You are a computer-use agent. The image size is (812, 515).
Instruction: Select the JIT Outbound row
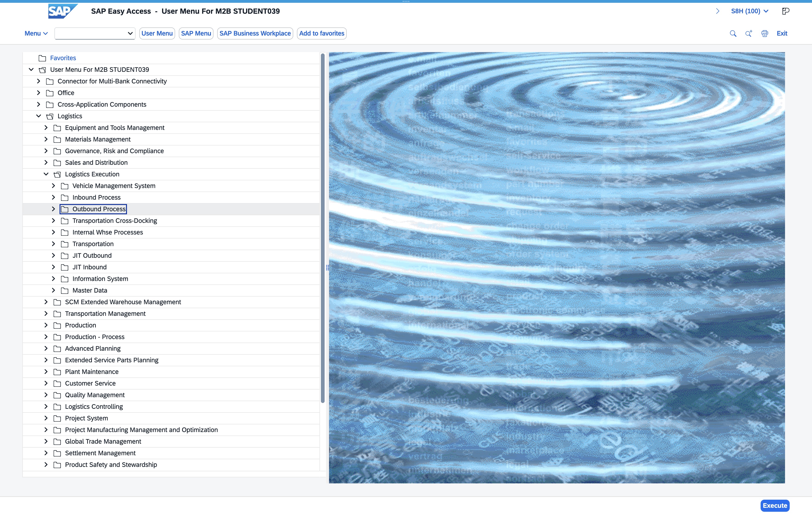pos(171,255)
